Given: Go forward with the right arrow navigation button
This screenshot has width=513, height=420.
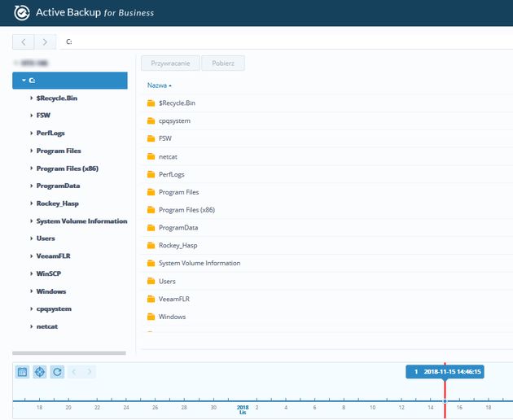Looking at the screenshot, I should (x=45, y=42).
